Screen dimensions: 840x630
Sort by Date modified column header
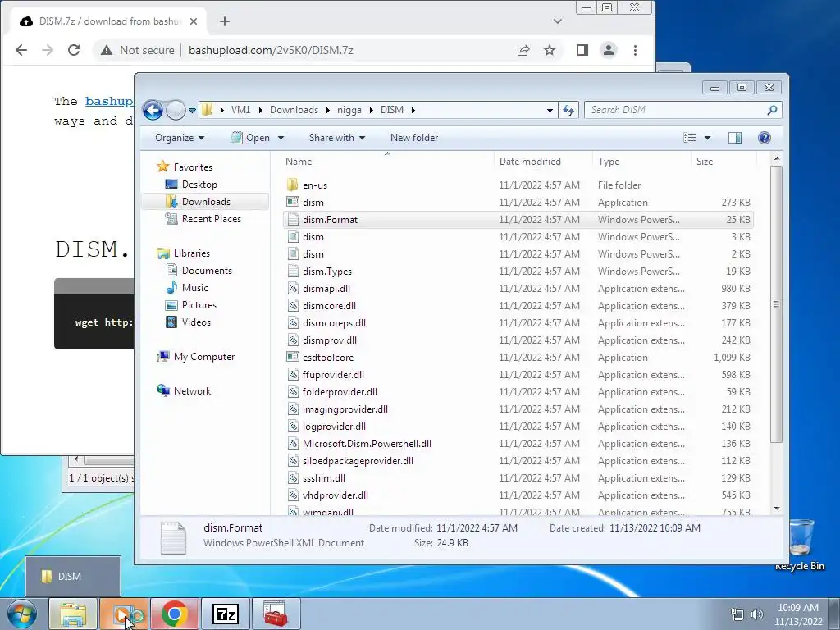[530, 162]
